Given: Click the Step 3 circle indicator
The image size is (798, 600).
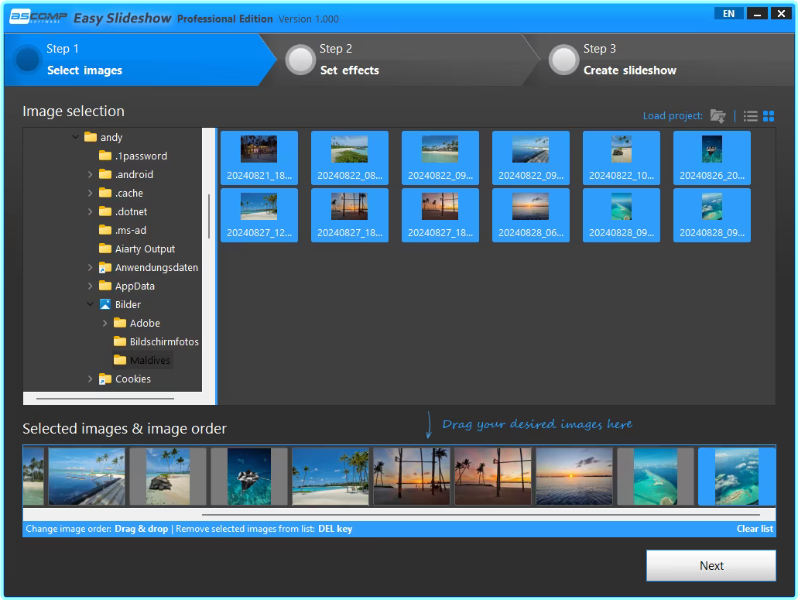Looking at the screenshot, I should tap(564, 60).
